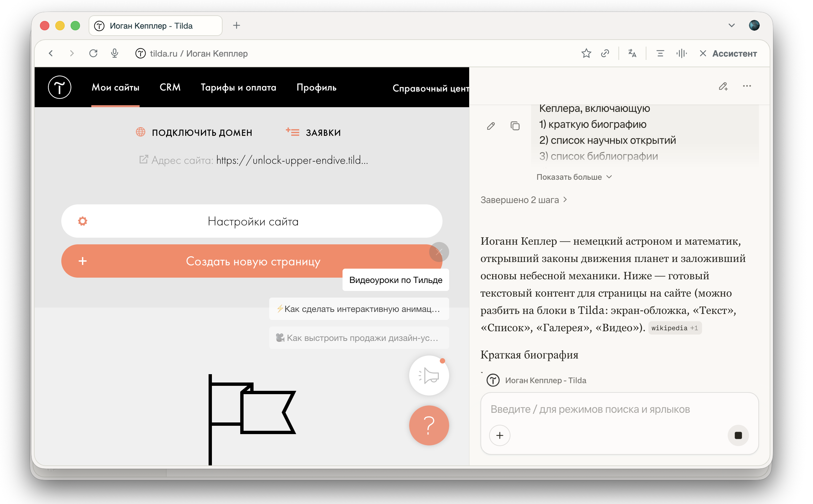Edit the prompt using the pencil icon
The image size is (813, 504).
tap(490, 126)
